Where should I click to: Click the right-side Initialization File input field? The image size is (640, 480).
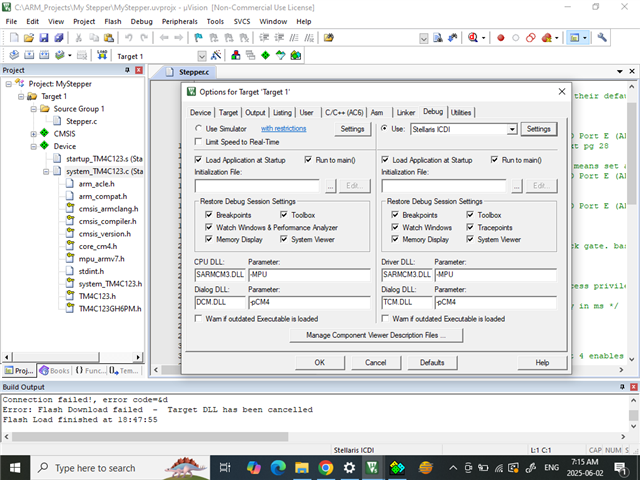tap(444, 186)
